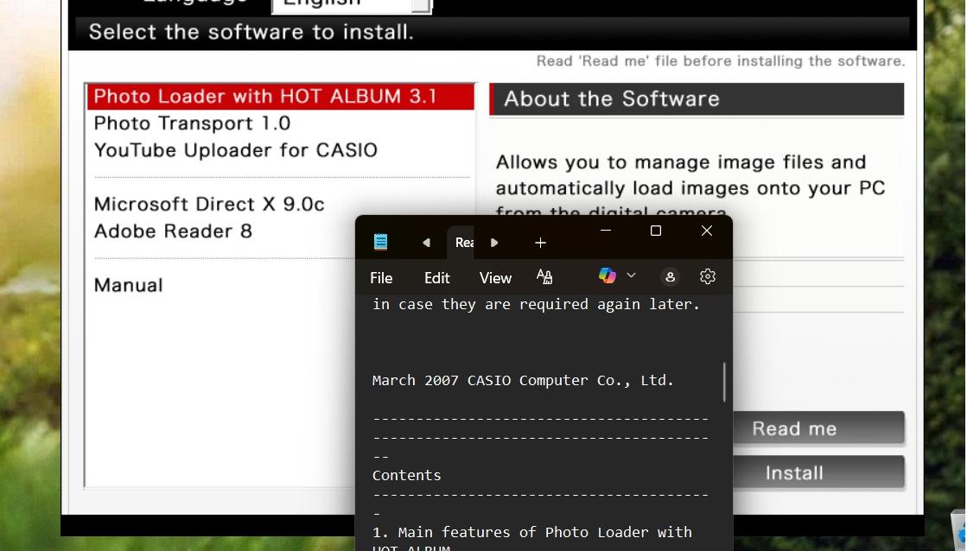Open the account profile icon
The image size is (980, 551).
[x=670, y=276]
